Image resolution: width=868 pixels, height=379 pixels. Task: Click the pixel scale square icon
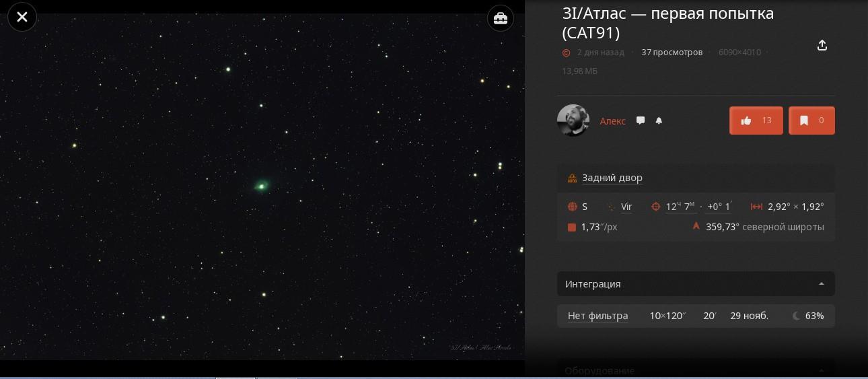click(572, 228)
